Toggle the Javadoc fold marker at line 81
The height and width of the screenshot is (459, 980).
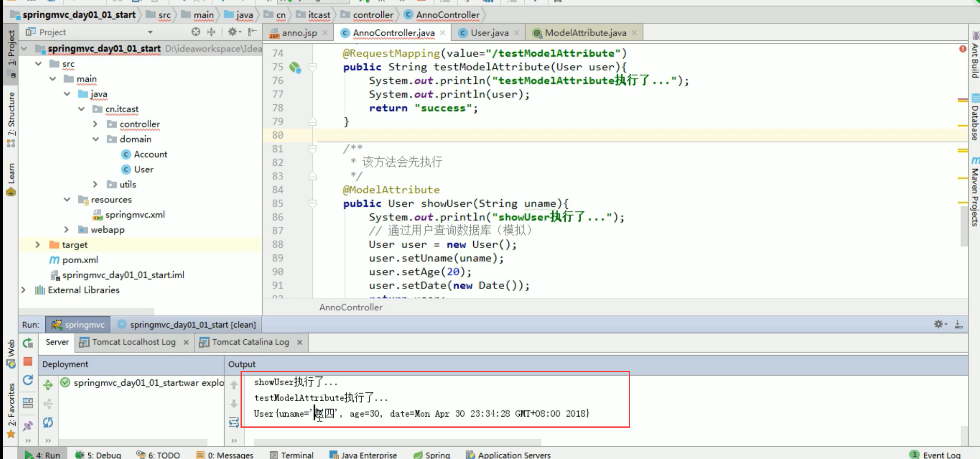coord(313,149)
